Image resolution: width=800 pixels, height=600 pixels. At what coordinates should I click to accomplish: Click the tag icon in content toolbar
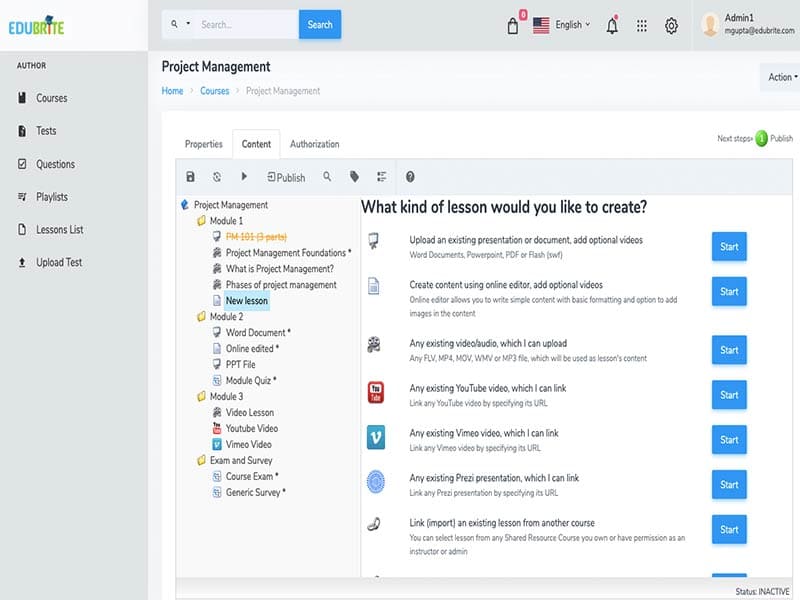tap(354, 177)
